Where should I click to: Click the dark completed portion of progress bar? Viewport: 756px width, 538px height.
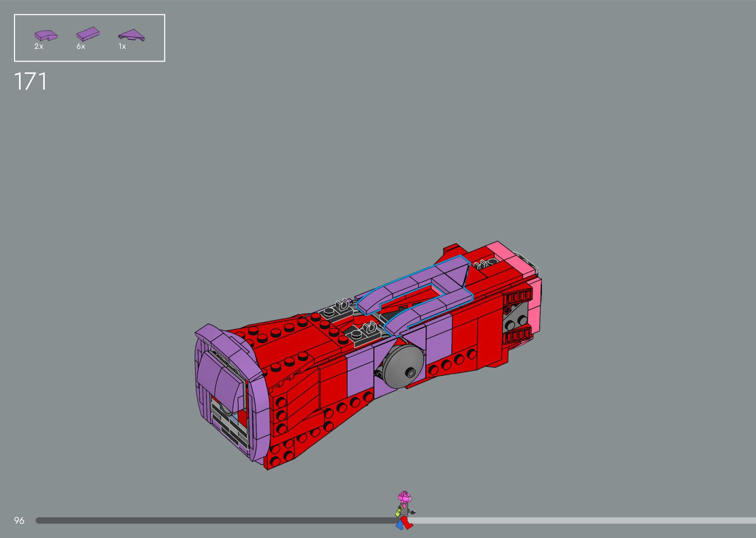tap(215, 520)
